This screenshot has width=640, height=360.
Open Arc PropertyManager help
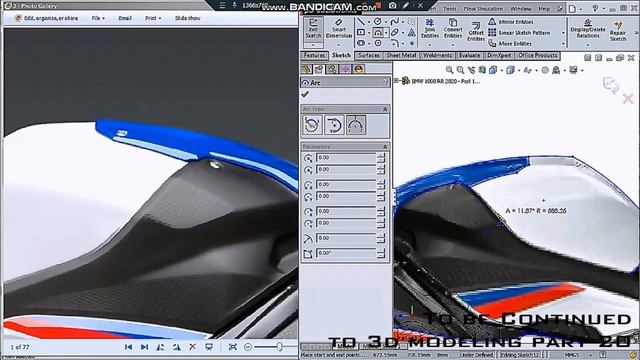point(385,82)
